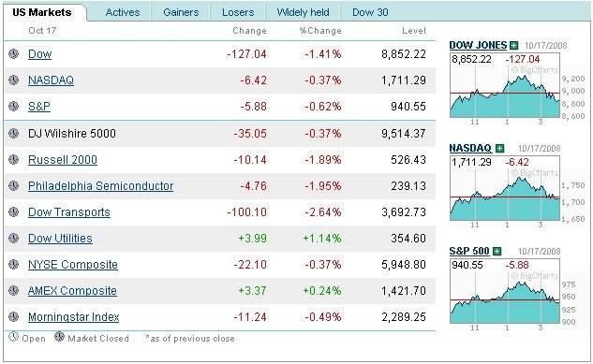
Task: Expand the S&P 500 chart plus icon
Action: [x=497, y=251]
